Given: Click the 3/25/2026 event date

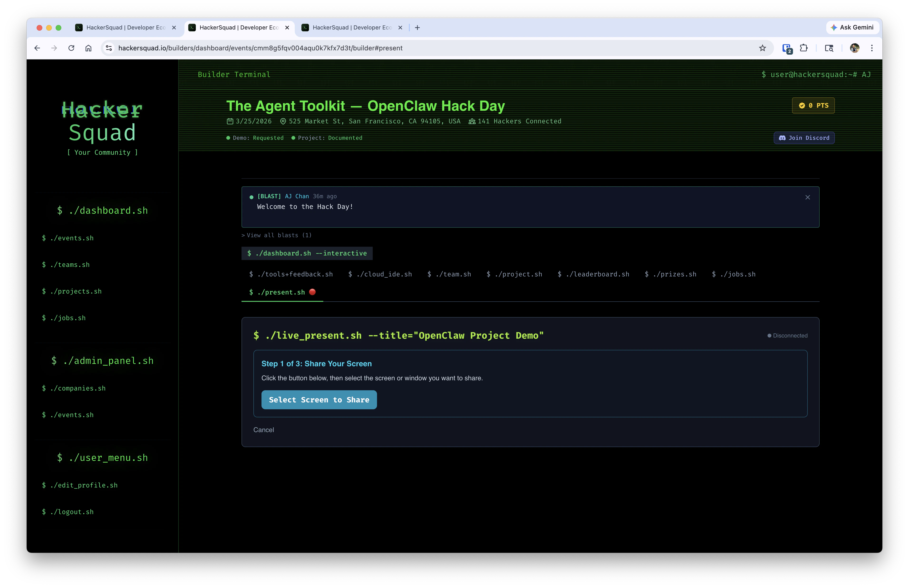Looking at the screenshot, I should (x=253, y=121).
